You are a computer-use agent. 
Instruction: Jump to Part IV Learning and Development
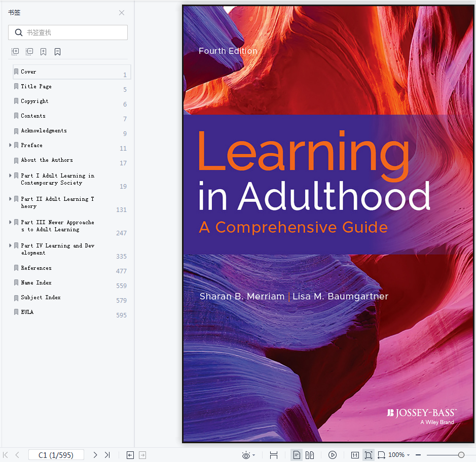[57, 249]
